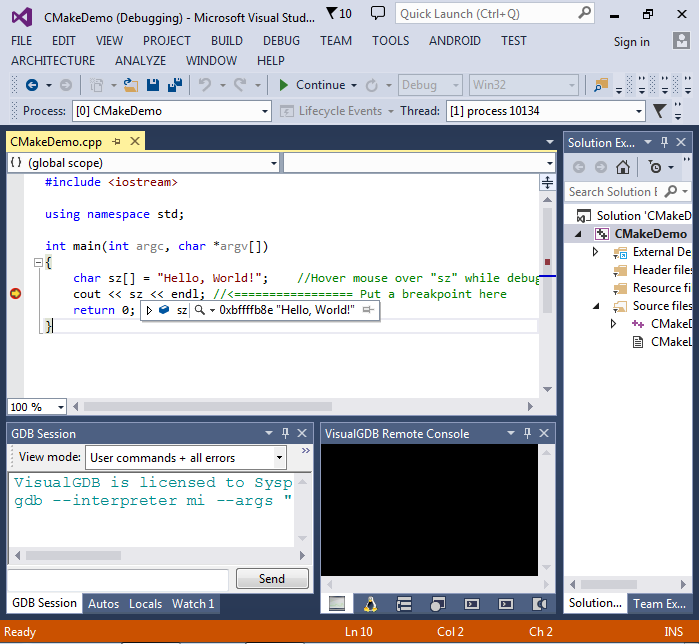The image size is (699, 644).
Task: Click Continue to resume debugging
Action: pos(312,85)
